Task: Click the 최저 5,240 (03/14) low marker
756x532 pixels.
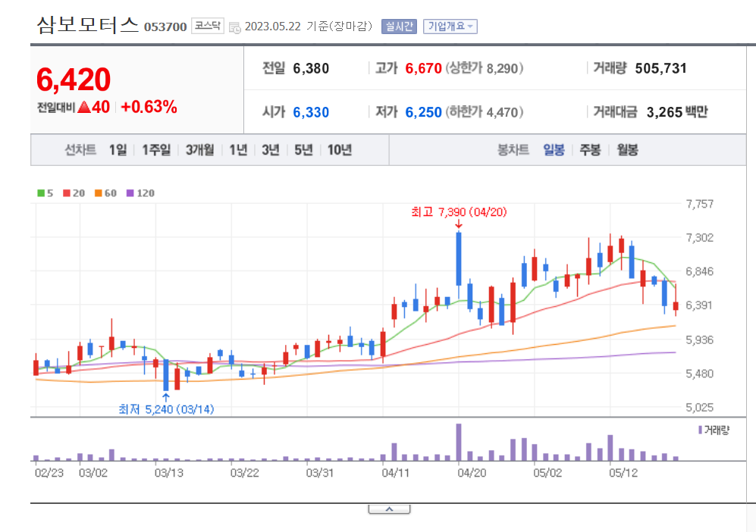Action: coord(166,409)
